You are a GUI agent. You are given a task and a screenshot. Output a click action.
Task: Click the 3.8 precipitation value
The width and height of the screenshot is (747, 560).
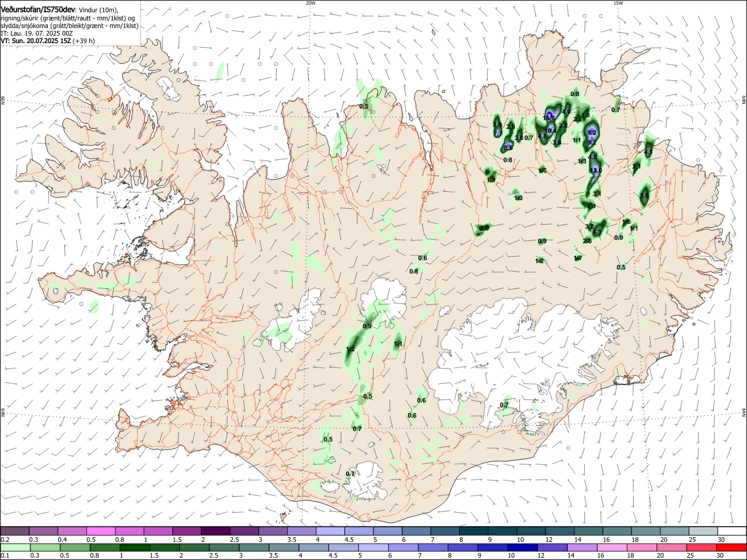519,138
